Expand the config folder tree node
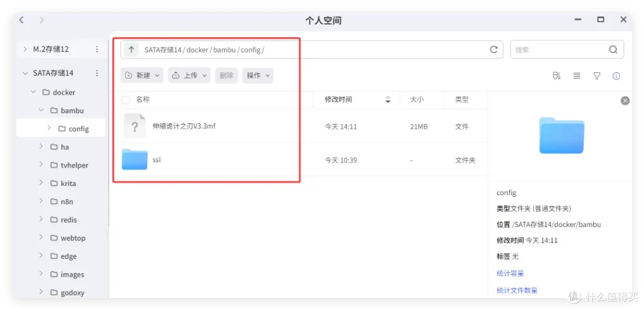This screenshot has height=310, width=644. (x=49, y=128)
